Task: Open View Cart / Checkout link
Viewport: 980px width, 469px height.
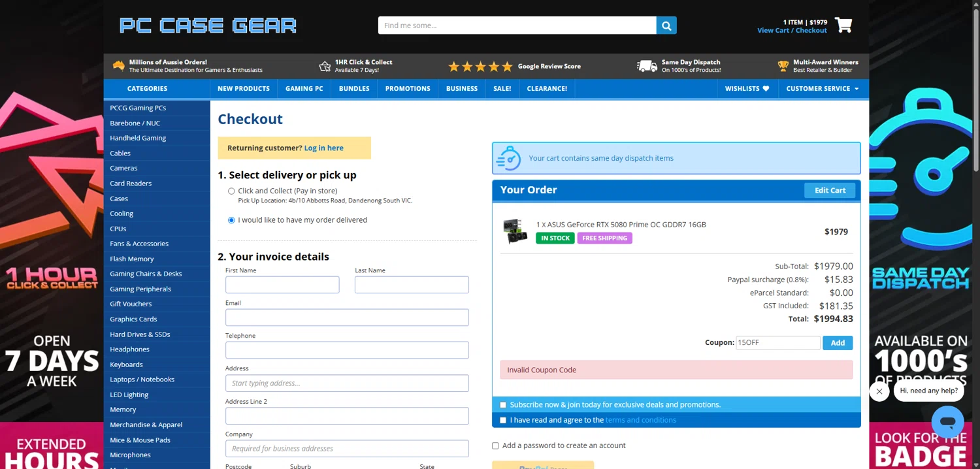Action: [792, 31]
